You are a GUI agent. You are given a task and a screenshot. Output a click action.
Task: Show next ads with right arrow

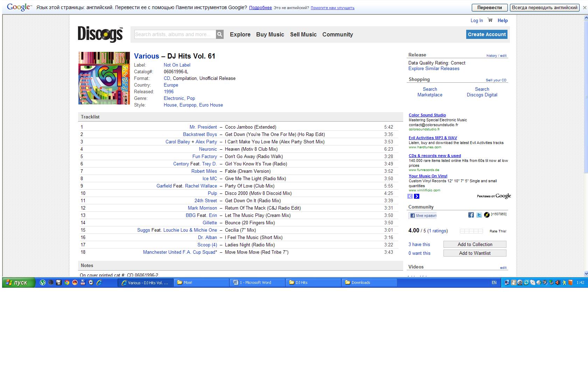[x=416, y=196]
